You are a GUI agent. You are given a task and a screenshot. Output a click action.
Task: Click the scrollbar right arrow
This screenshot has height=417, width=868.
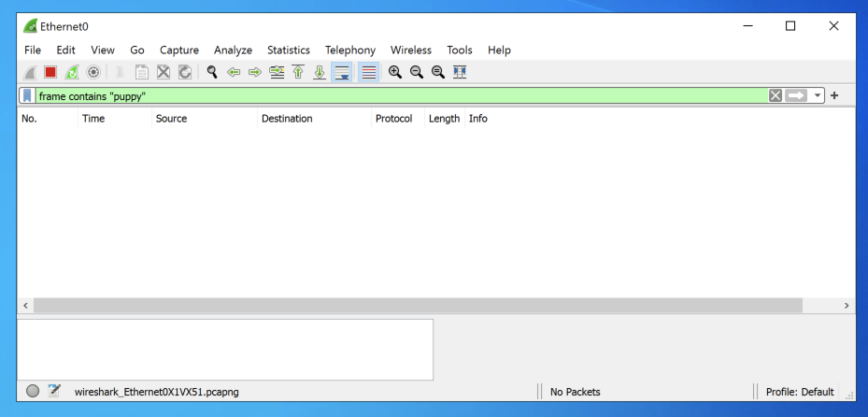(847, 305)
